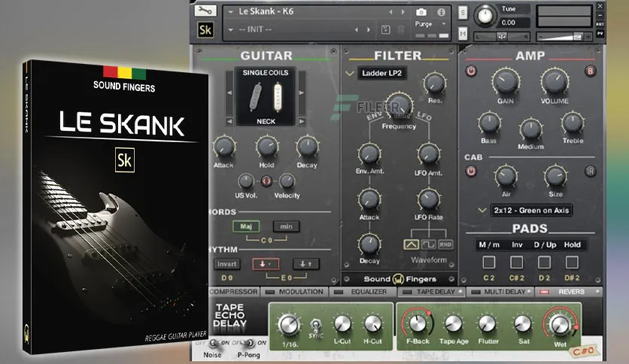Click the delete preset trash icon

[401, 29]
